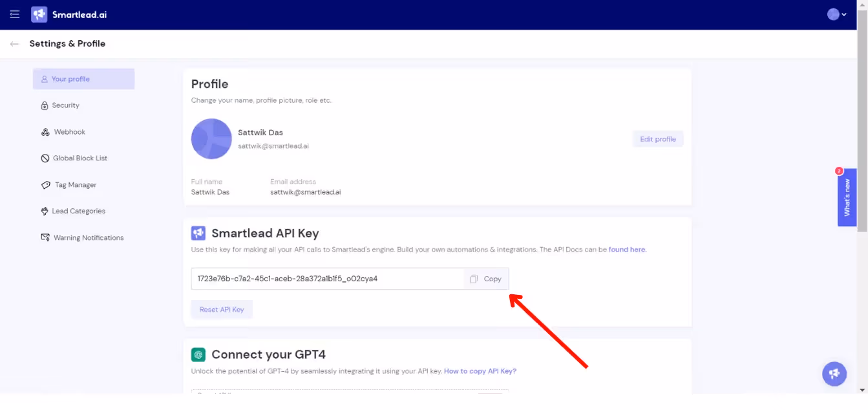
Task: Click the Copy button for the API key
Action: pyautogui.click(x=486, y=279)
